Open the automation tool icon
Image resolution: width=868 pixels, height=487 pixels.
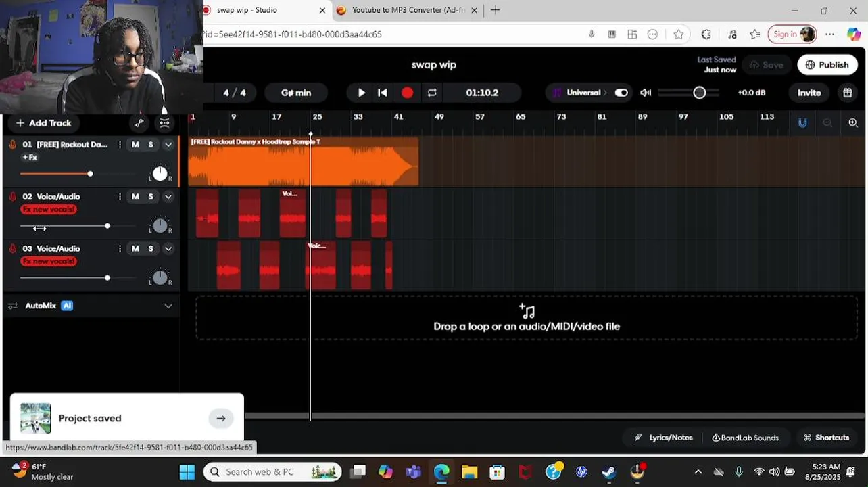139,123
